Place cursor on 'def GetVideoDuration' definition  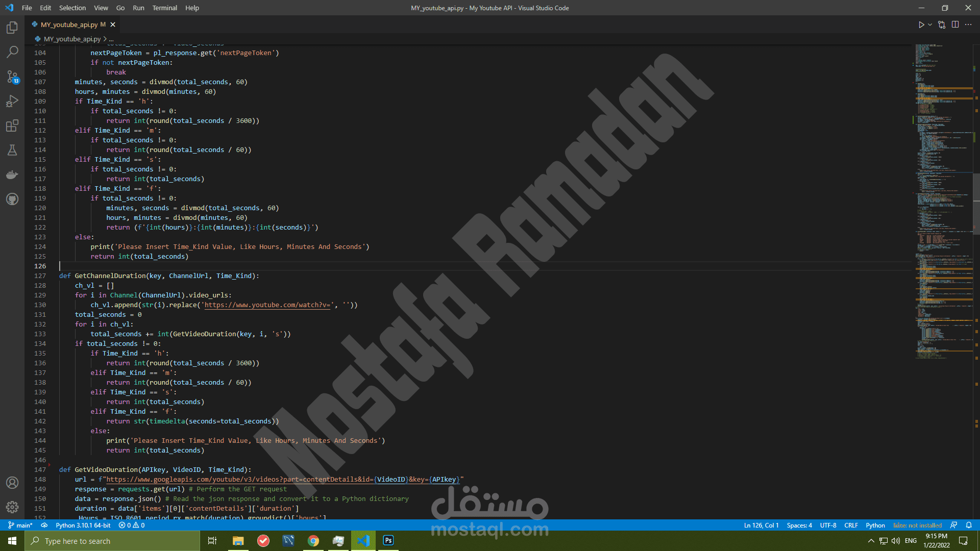click(x=155, y=469)
